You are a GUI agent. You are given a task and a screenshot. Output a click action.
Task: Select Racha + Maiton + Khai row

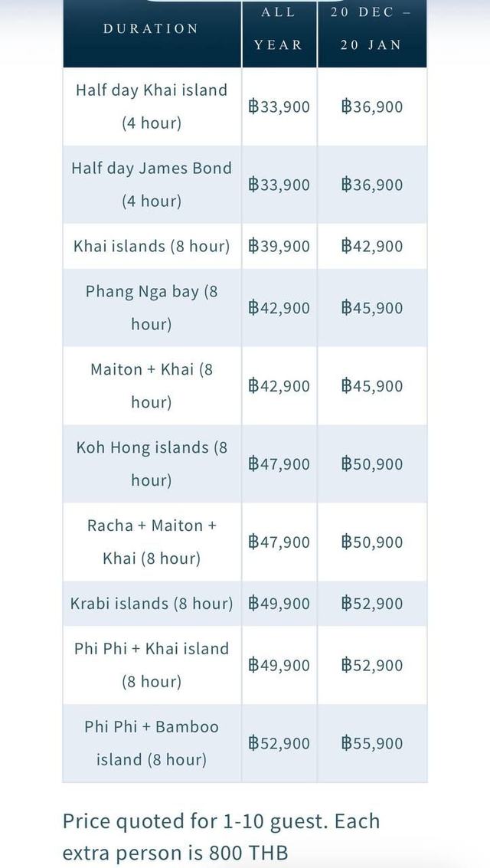[x=244, y=542]
